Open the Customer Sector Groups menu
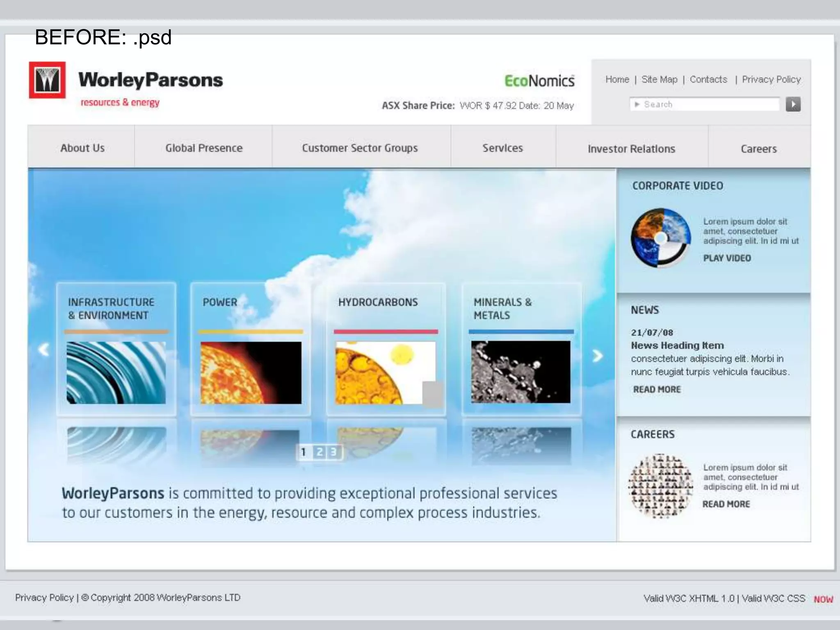Viewport: 840px width, 630px height. 360,148
